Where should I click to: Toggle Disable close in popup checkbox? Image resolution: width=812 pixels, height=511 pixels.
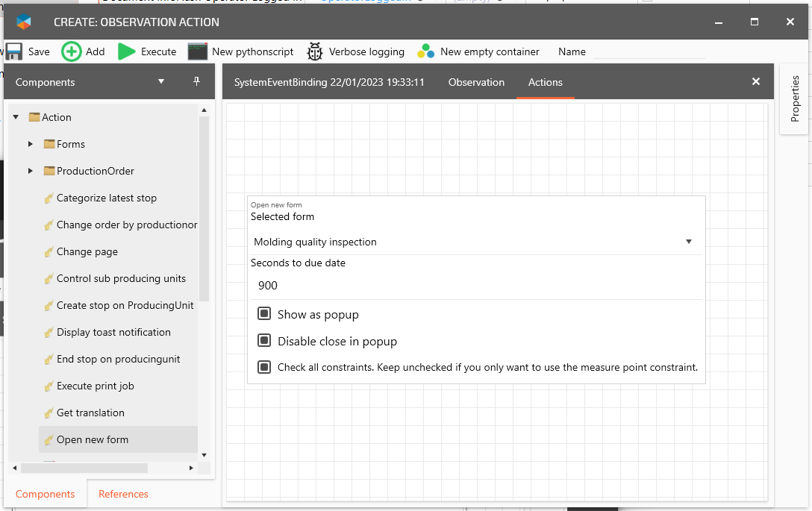(x=264, y=341)
